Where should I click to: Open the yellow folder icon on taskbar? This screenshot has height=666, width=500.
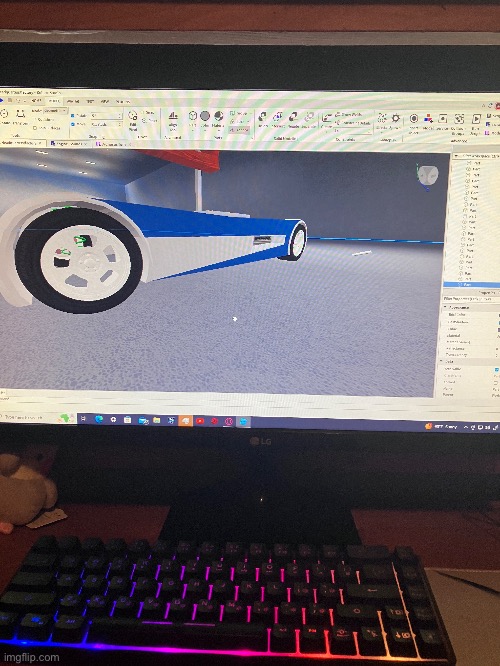click(x=156, y=420)
